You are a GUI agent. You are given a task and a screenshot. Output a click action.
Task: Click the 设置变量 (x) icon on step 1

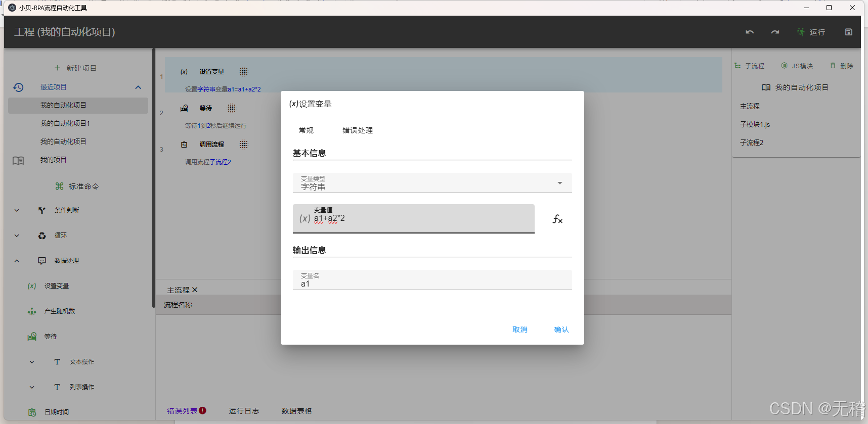184,72
